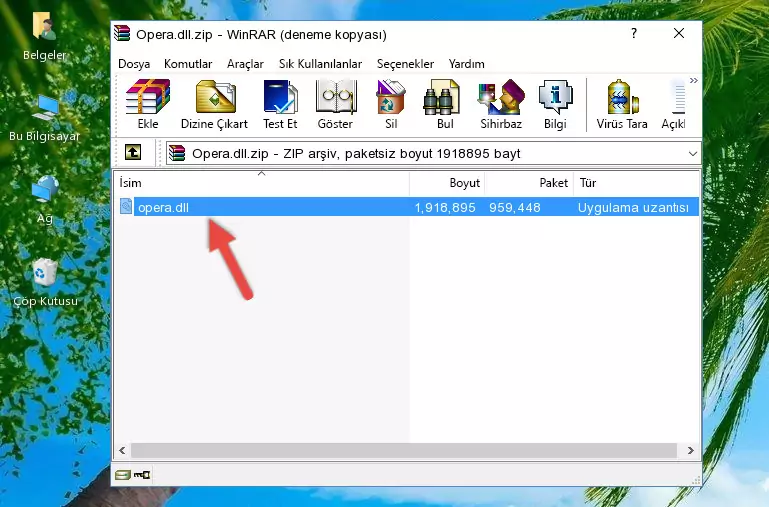Click the drive icon in status bar
The width and height of the screenshot is (769, 507).
123,474
